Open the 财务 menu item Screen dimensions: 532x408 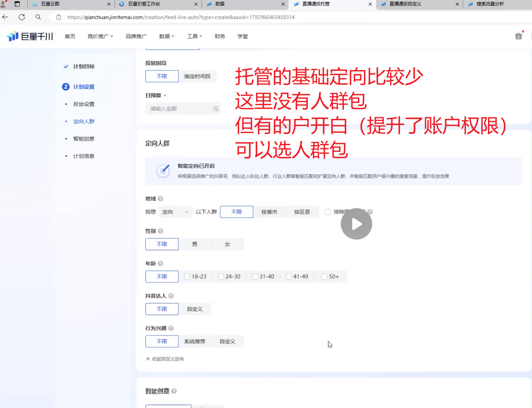click(x=220, y=36)
